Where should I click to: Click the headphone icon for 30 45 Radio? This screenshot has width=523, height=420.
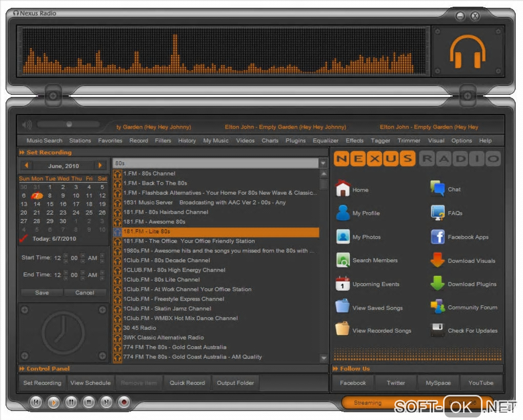click(117, 328)
